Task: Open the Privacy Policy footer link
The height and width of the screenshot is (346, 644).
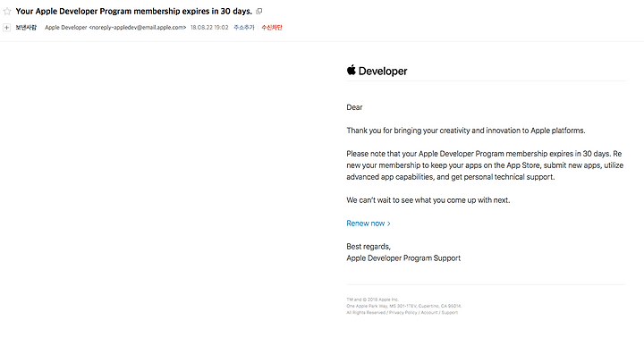Action: 402,312
